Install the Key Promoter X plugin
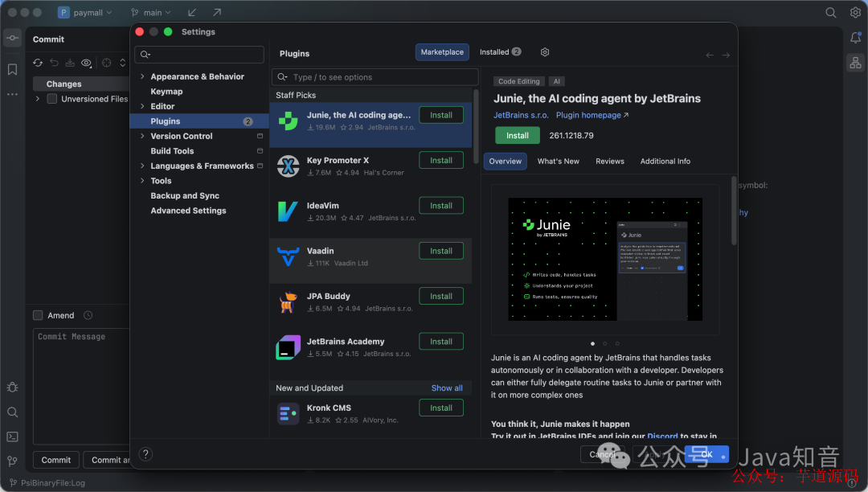The height and width of the screenshot is (492, 868). click(441, 161)
